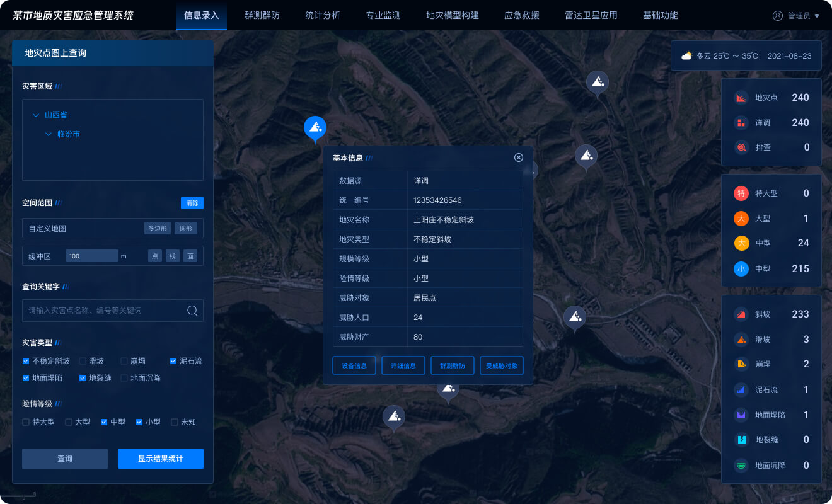Open the 应急救援 tab
This screenshot has width=832, height=504.
tap(521, 15)
